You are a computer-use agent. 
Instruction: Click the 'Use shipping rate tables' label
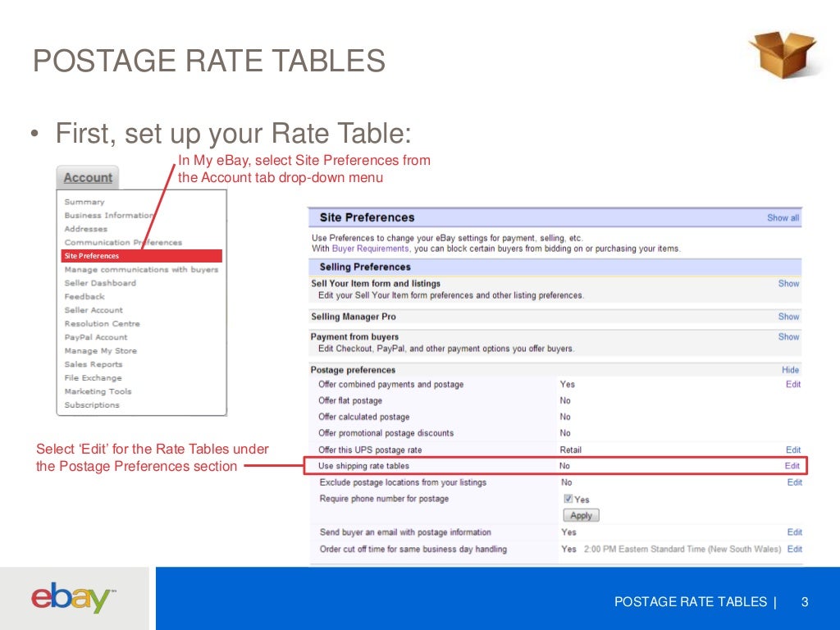363,466
